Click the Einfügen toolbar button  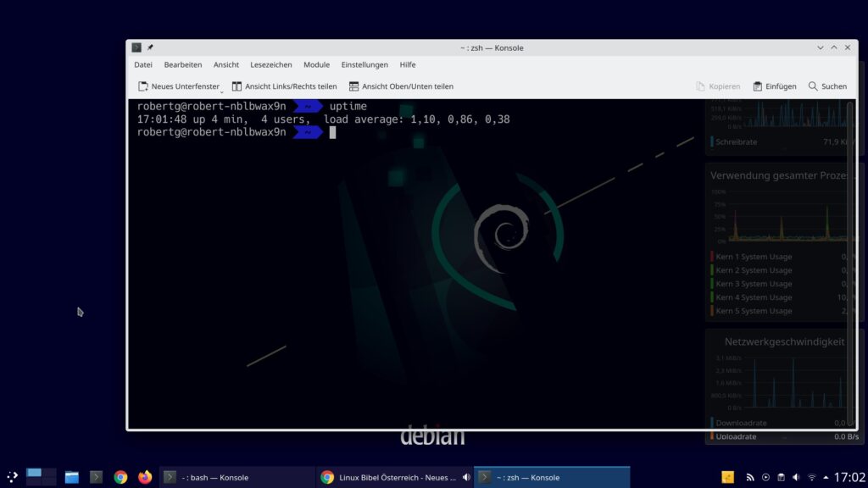[x=775, y=86]
